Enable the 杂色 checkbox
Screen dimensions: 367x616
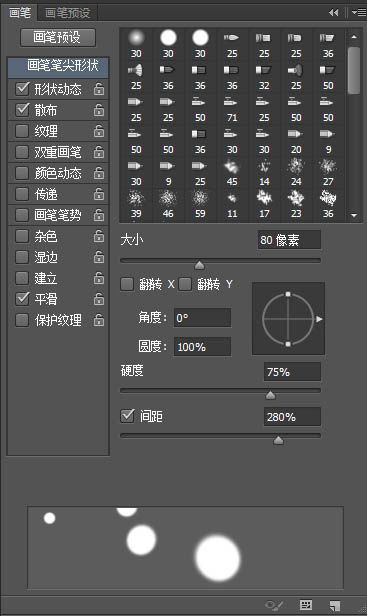22,236
